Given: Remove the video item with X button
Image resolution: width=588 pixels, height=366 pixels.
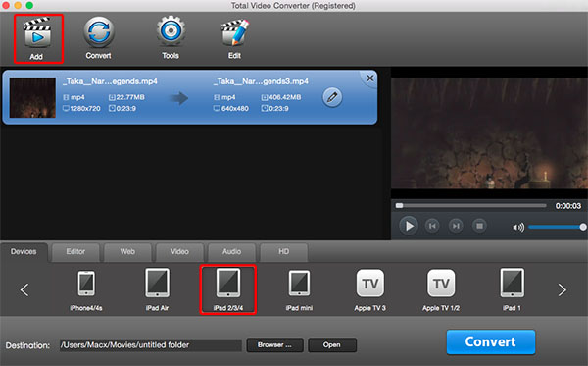Looking at the screenshot, I should point(370,78).
